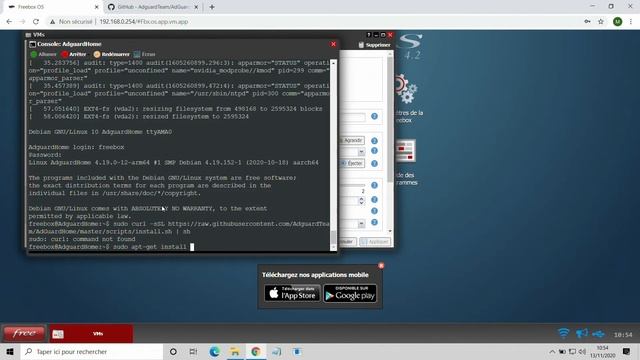Launch Microsoft Edge from the taskbar
640x360 pixels.
(x=214, y=352)
